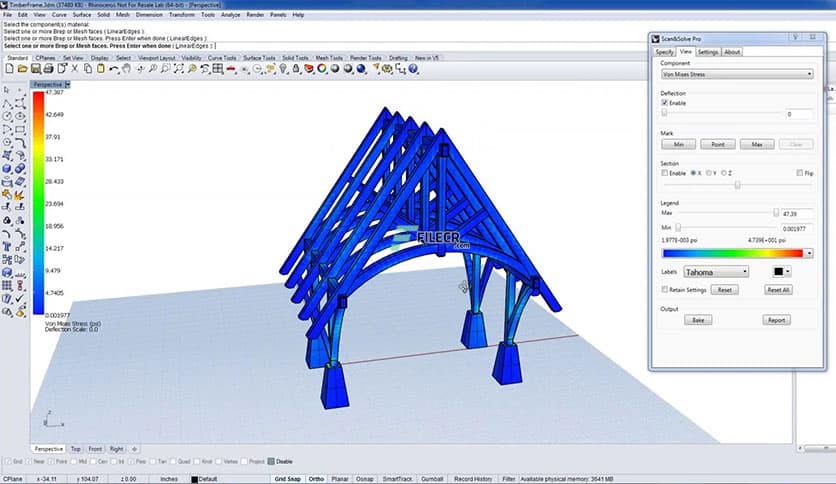Click the Legend Max slider handle
The image size is (836, 484).
[776, 212]
